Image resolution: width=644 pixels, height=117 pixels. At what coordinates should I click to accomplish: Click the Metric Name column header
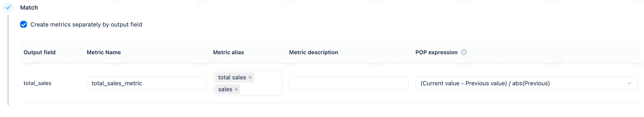(104, 52)
